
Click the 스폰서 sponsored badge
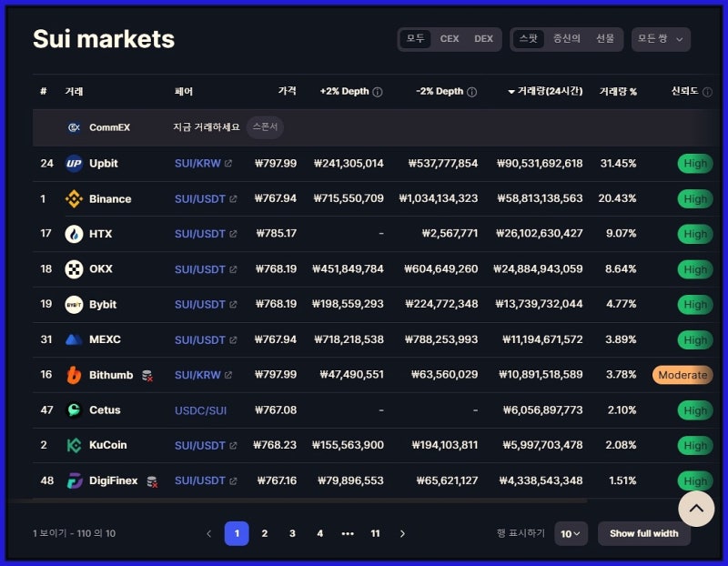tap(265, 126)
